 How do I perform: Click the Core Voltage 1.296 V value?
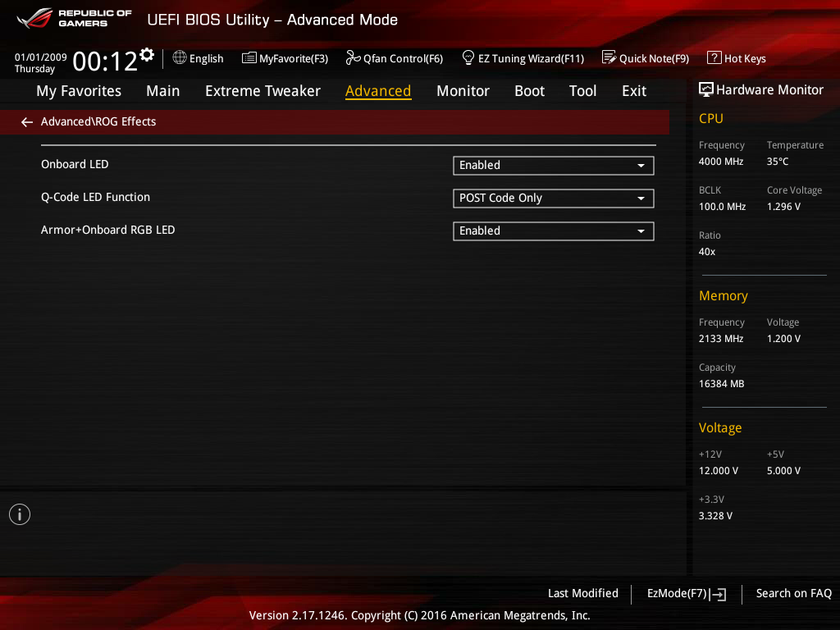point(783,206)
